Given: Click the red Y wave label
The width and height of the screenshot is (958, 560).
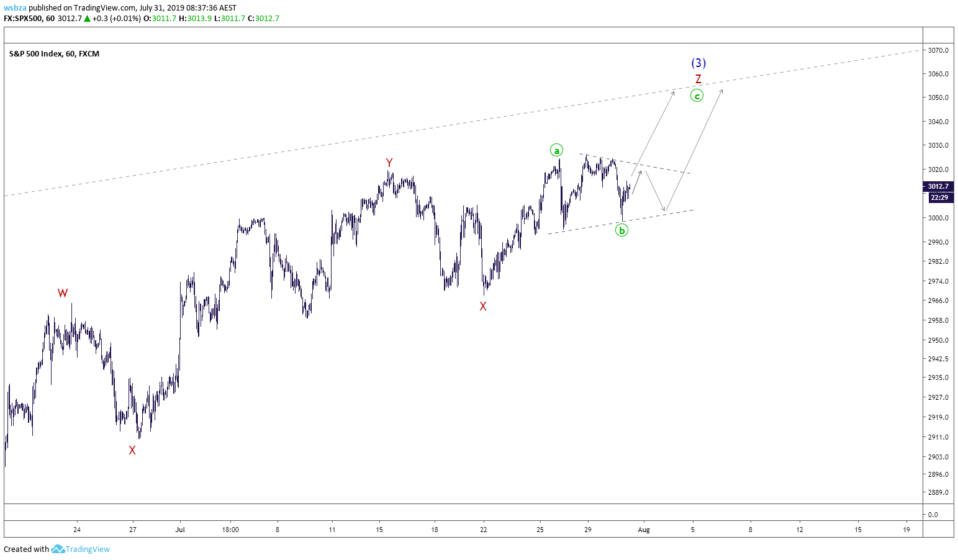Looking at the screenshot, I should (x=389, y=163).
